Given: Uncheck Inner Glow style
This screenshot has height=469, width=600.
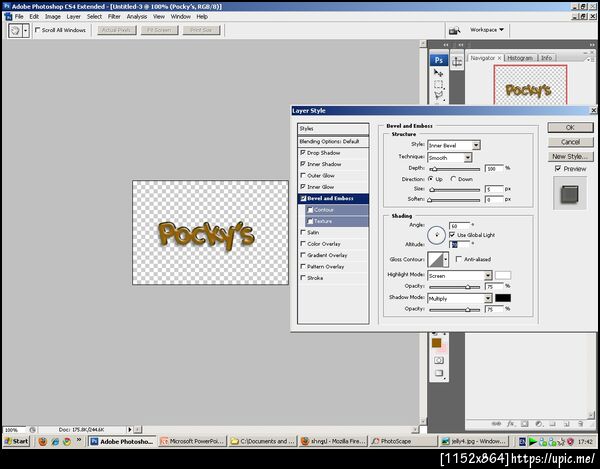Looking at the screenshot, I should [x=303, y=187].
